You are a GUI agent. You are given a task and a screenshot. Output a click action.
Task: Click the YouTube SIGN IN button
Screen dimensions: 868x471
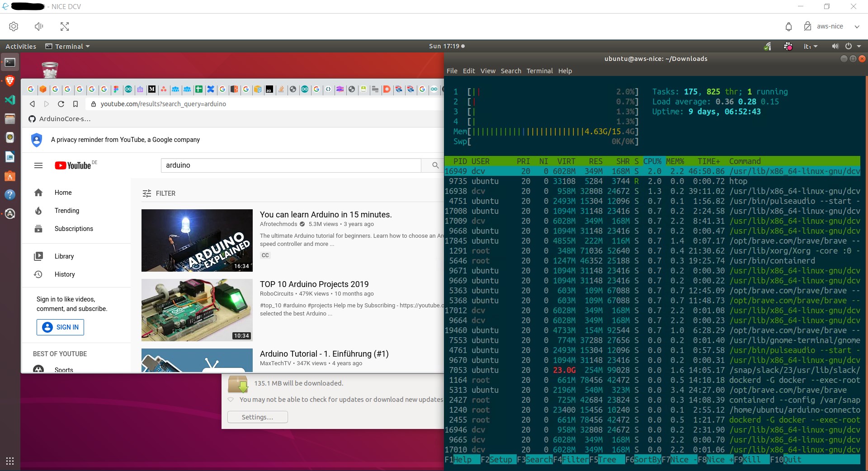[x=60, y=327]
